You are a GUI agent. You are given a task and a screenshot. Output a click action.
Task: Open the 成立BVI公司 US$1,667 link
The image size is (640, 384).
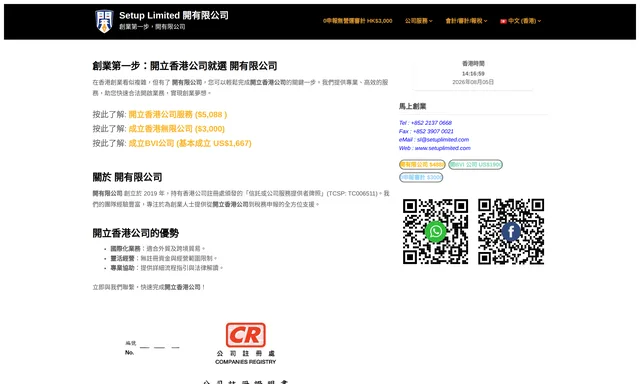190,143
